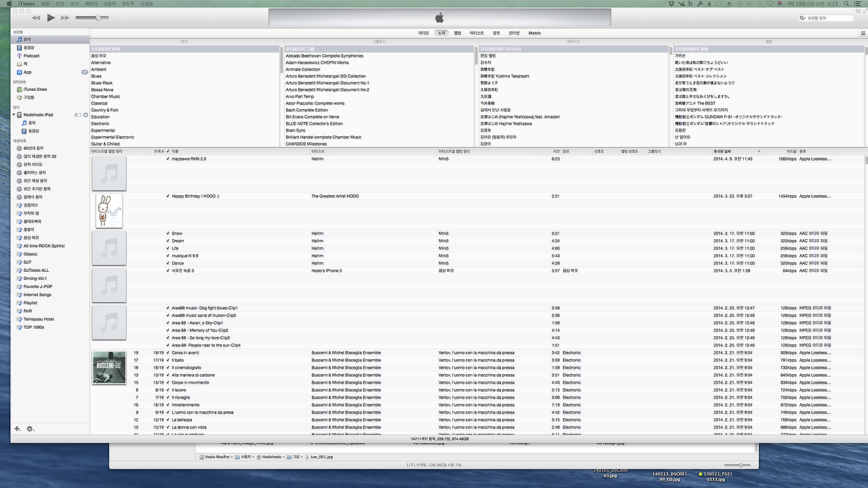Open the 많이 재생한 음악 25 playlist

(x=40, y=156)
